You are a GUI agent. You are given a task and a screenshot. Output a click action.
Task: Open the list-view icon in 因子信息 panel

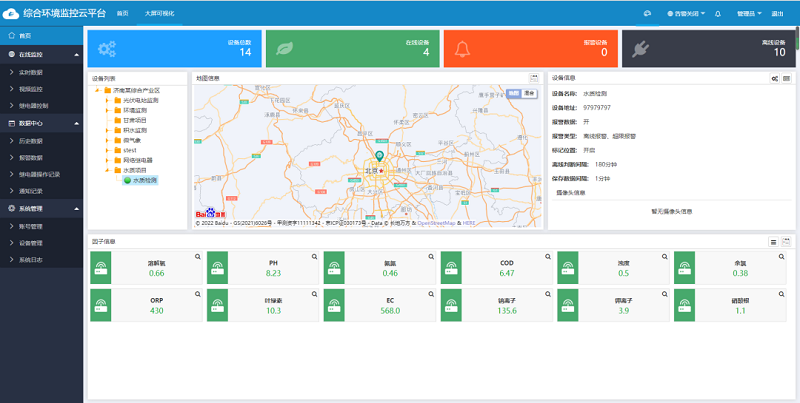773,241
